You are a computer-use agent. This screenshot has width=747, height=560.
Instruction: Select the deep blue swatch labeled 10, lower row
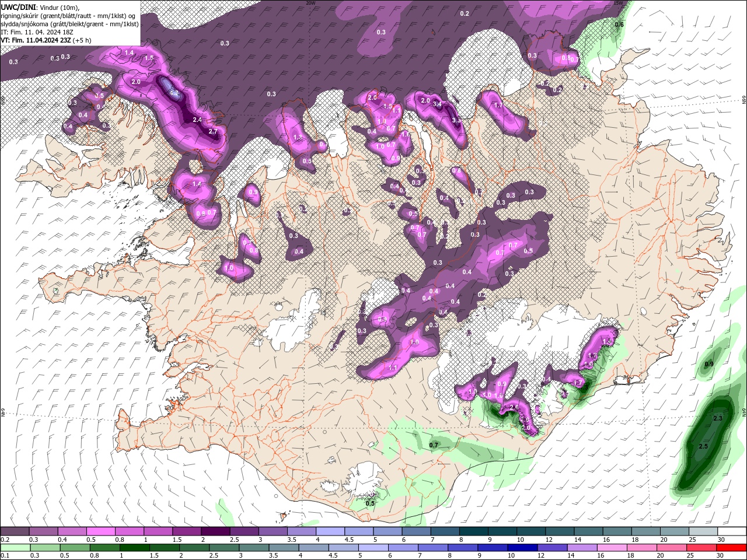pos(522,548)
